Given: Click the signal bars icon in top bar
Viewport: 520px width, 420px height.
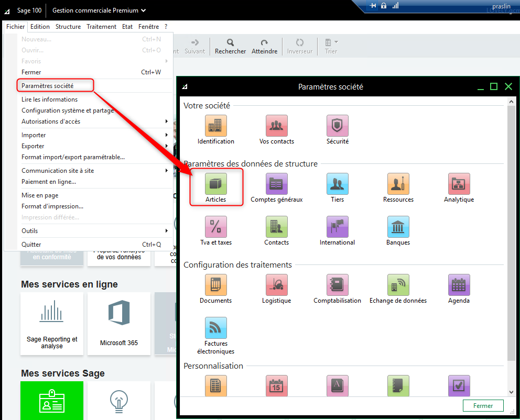Looking at the screenshot, I should pos(395,6).
